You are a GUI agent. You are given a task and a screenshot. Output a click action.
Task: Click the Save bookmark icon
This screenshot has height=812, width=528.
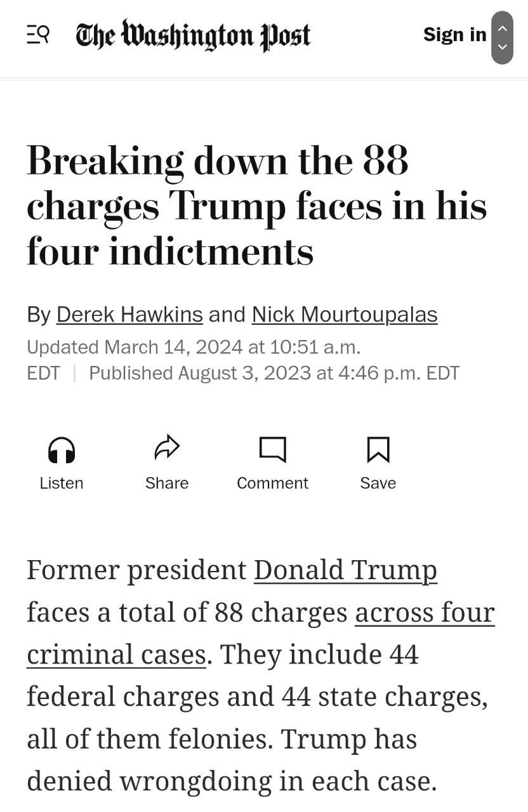(x=378, y=450)
